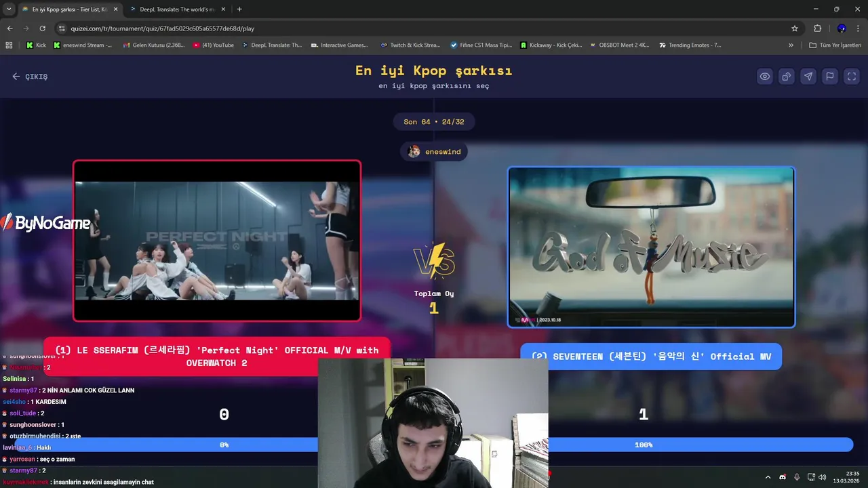The width and height of the screenshot is (868, 488).
Task: Select the red LE SSERAFIM title label
Action: click(217, 357)
